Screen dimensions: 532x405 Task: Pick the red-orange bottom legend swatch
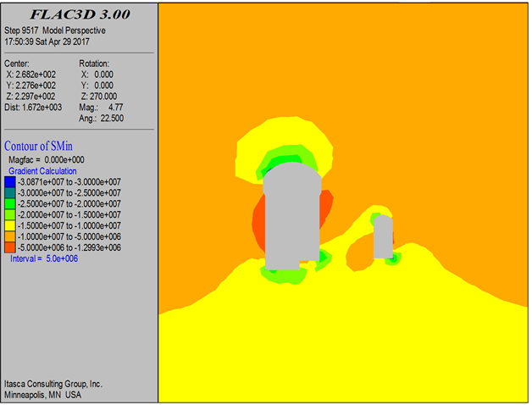(9, 247)
